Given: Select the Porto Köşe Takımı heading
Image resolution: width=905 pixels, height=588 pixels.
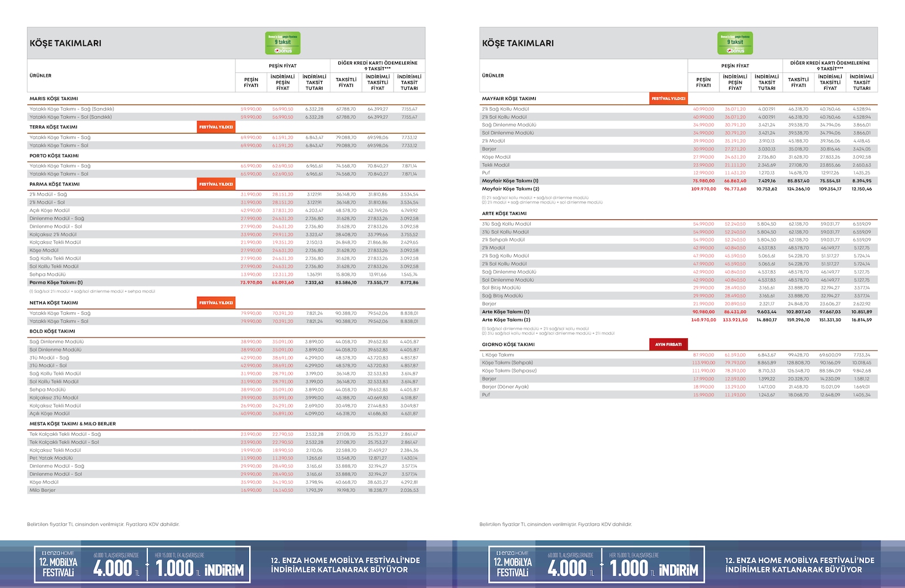Looking at the screenshot, I should pyautogui.click(x=54, y=155).
